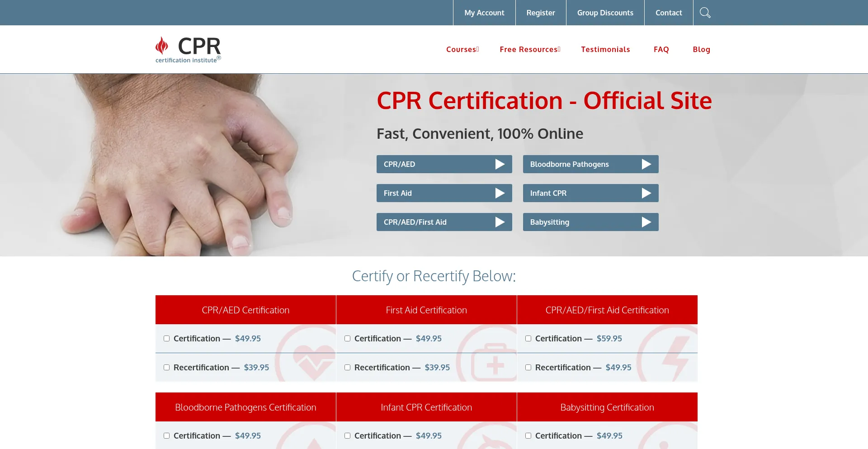Screen dimensions: 868x449
Task: Click the Babysitting Certification card header
Action: [607, 407]
